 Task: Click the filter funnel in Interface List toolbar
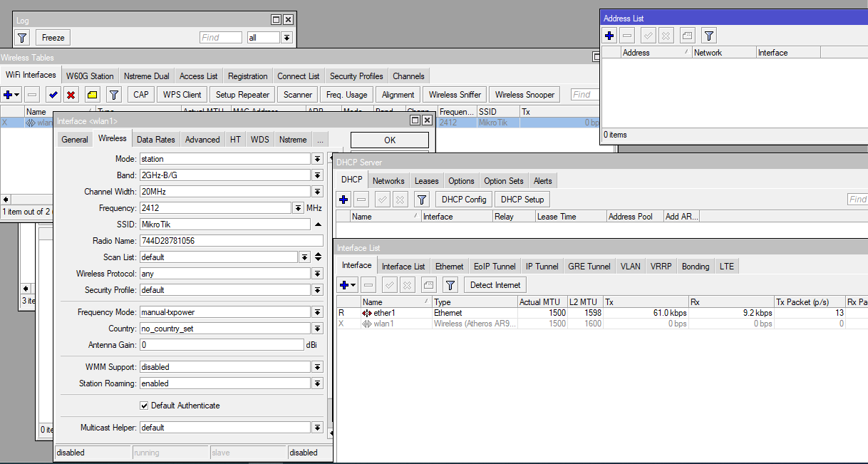pos(450,285)
